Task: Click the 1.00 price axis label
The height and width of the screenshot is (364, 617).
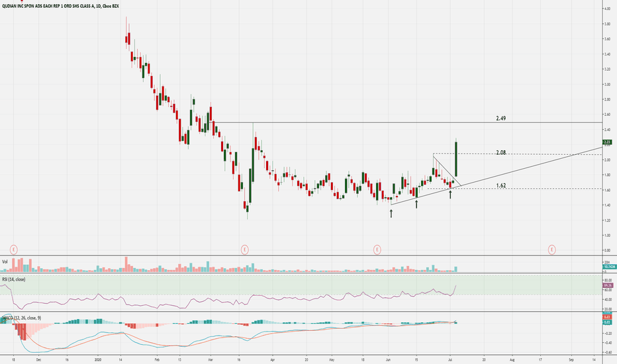Action: (x=607, y=236)
